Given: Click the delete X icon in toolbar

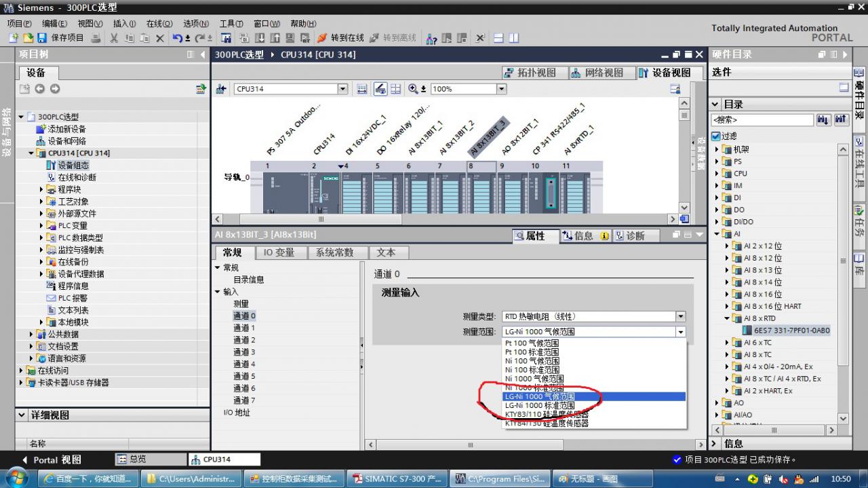Looking at the screenshot, I should click(160, 38).
